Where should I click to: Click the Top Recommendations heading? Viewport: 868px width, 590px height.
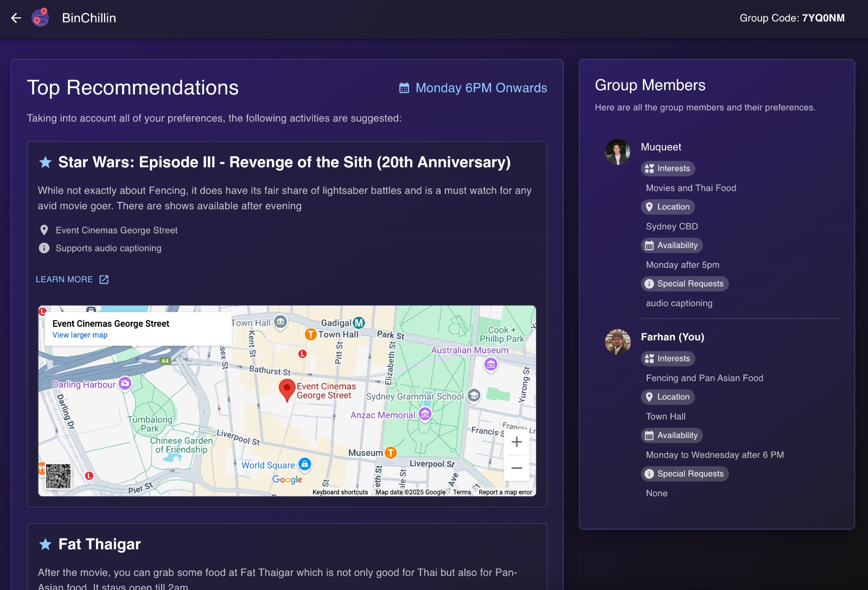click(x=133, y=88)
